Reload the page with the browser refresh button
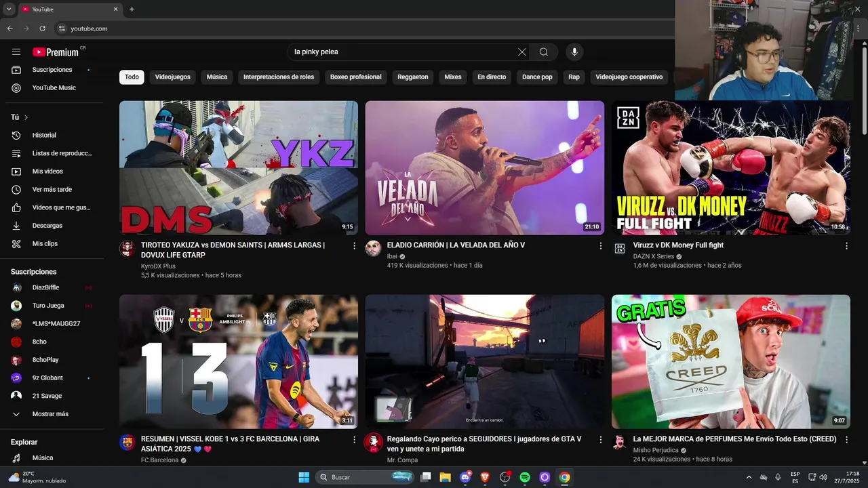The image size is (868, 488). click(42, 28)
